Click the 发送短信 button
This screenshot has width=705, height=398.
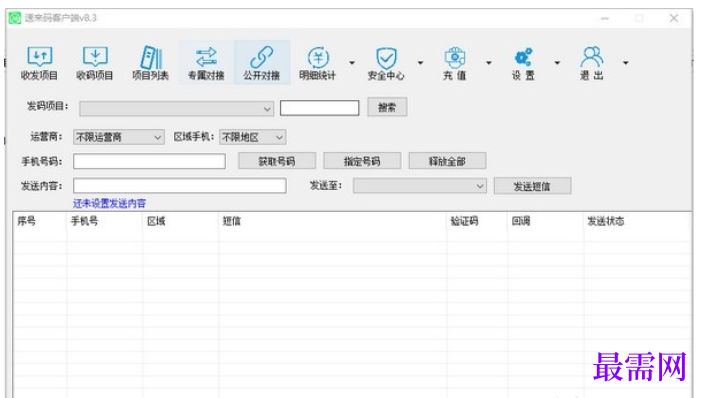(x=532, y=186)
